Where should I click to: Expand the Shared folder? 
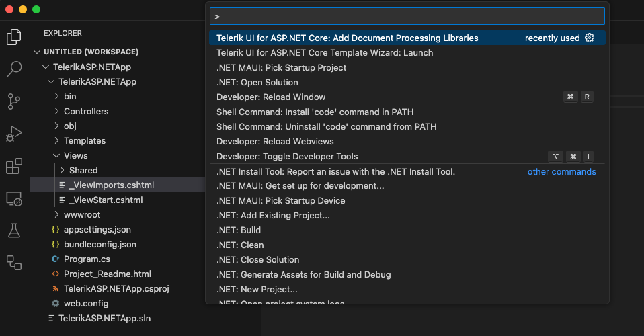(x=62, y=170)
